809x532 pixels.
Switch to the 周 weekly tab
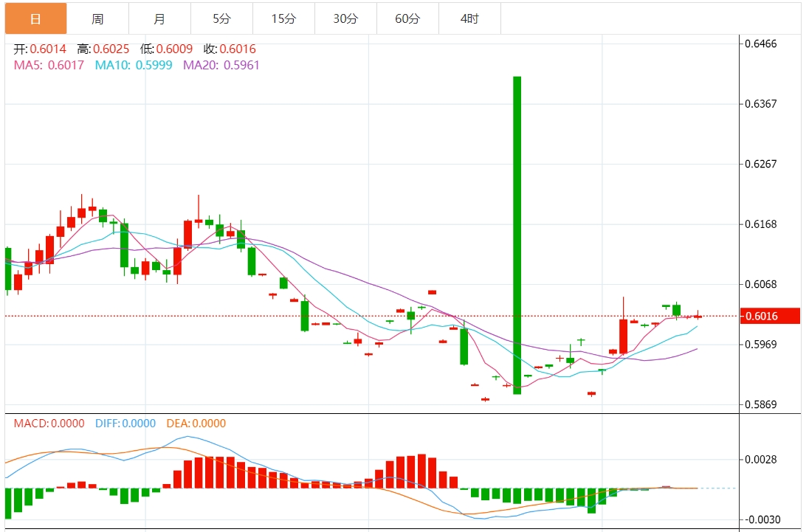pyautogui.click(x=97, y=19)
